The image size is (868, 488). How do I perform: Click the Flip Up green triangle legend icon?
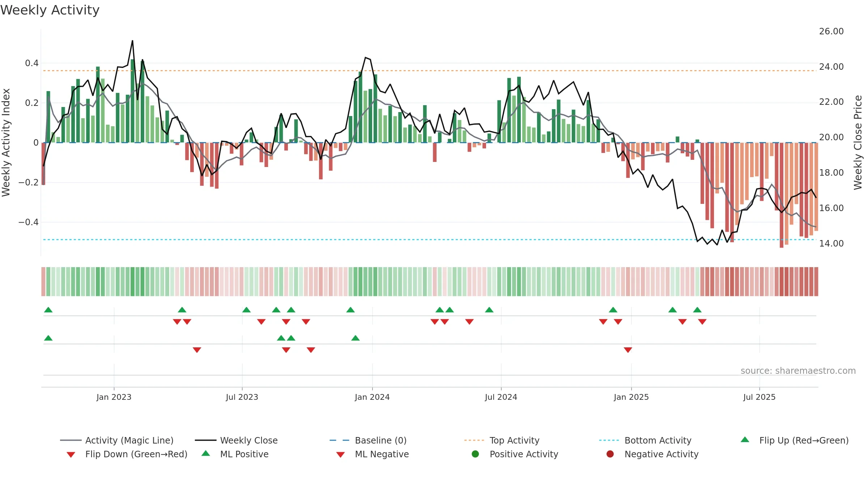745,440
